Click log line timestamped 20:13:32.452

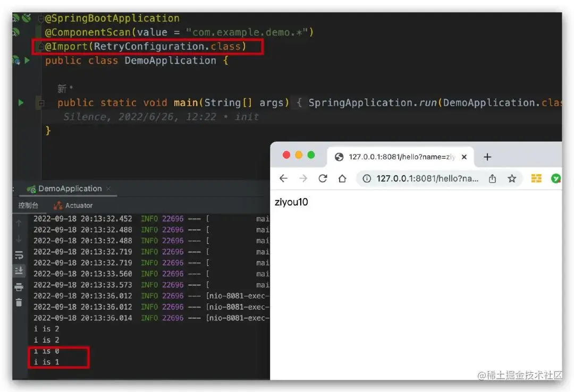pos(151,219)
